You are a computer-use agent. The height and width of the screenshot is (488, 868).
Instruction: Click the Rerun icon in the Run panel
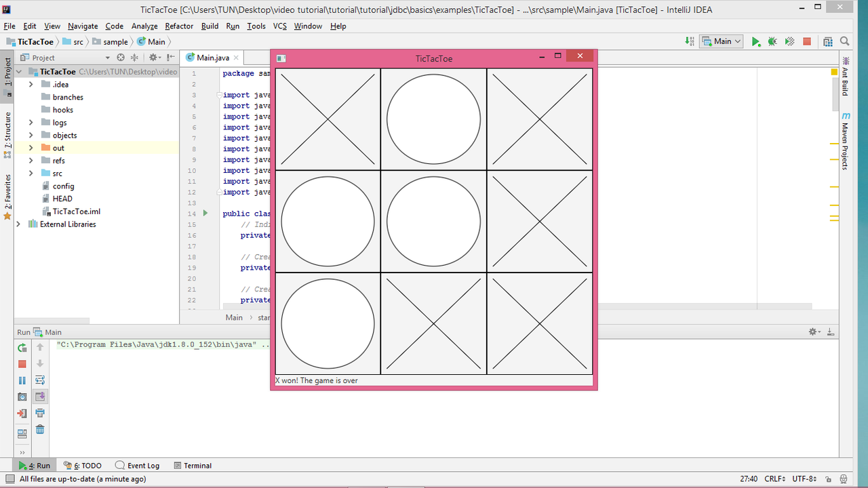[x=22, y=348]
